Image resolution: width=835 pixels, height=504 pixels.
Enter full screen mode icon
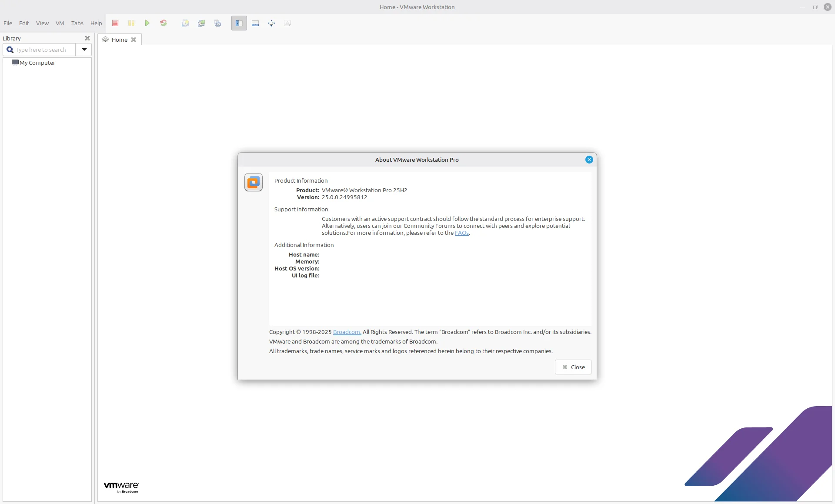pyautogui.click(x=271, y=23)
